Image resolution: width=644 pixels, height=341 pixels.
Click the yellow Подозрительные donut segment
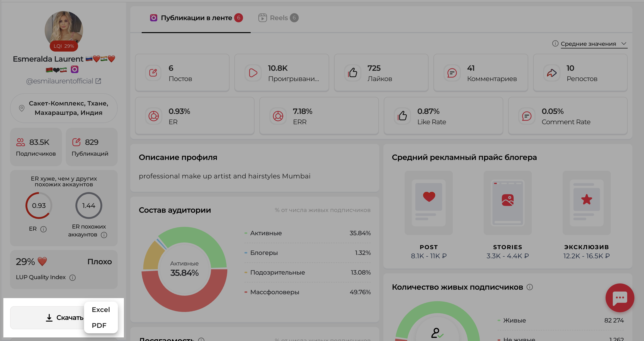[x=153, y=257]
